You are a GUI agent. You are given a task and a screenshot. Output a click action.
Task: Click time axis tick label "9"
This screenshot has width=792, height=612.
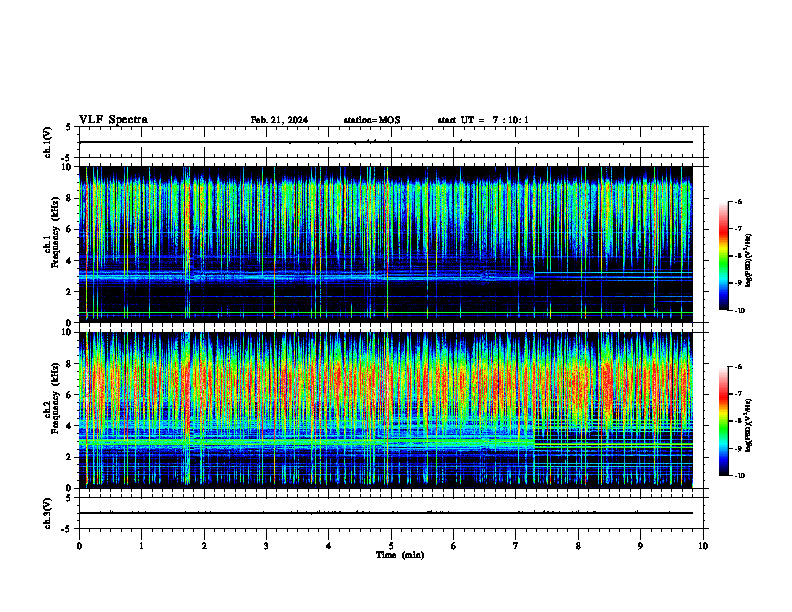tap(640, 546)
